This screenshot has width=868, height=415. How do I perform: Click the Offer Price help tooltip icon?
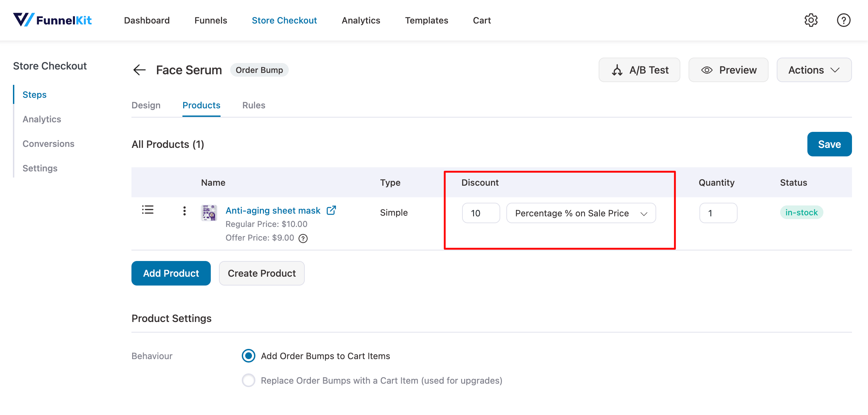pos(303,238)
